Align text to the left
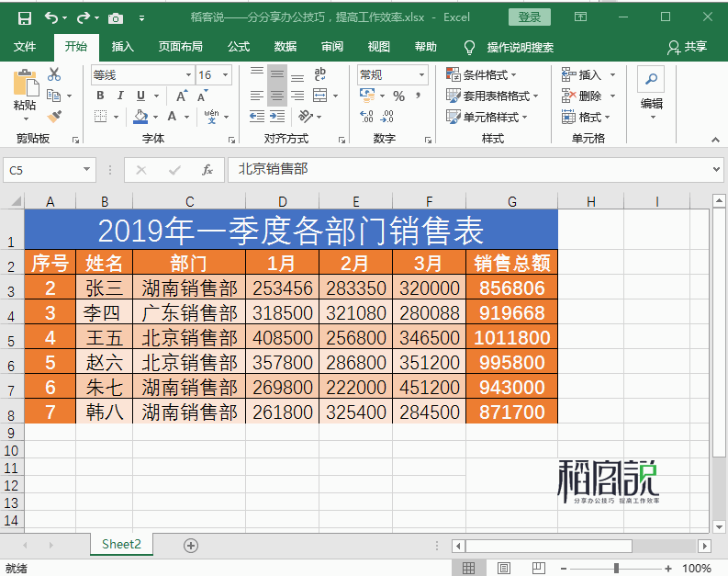 (257, 96)
